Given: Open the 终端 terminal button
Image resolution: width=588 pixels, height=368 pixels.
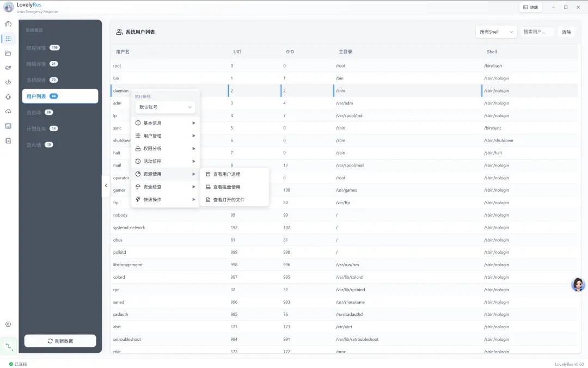Looking at the screenshot, I should (530, 7).
